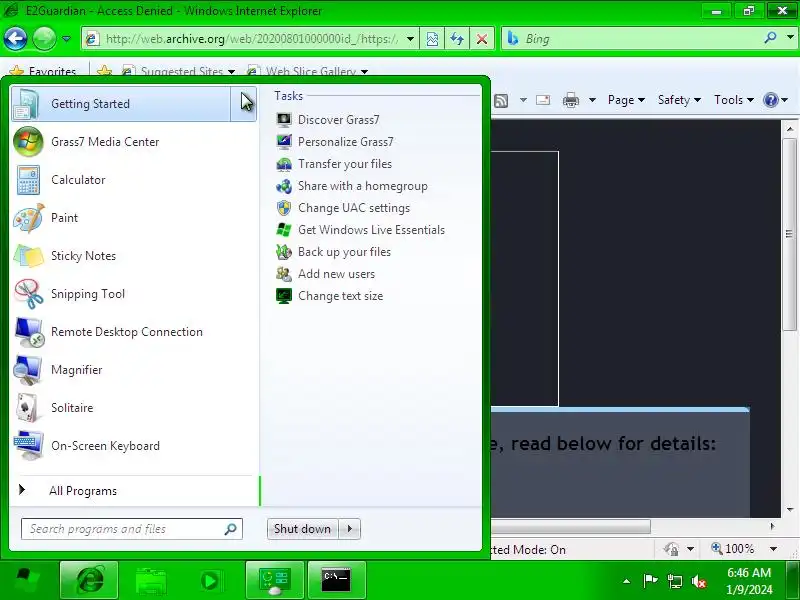This screenshot has width=800, height=600.
Task: Click the Bing search magnifier icon
Action: [x=771, y=38]
